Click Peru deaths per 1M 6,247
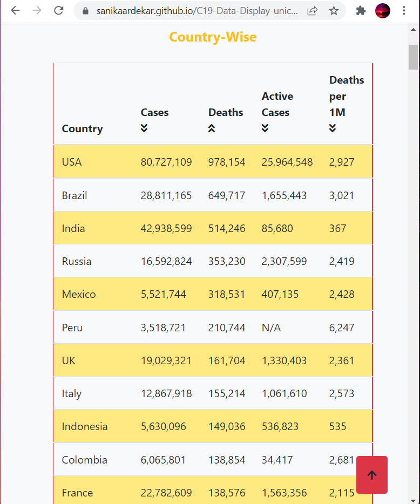The image size is (420, 504). tap(342, 328)
